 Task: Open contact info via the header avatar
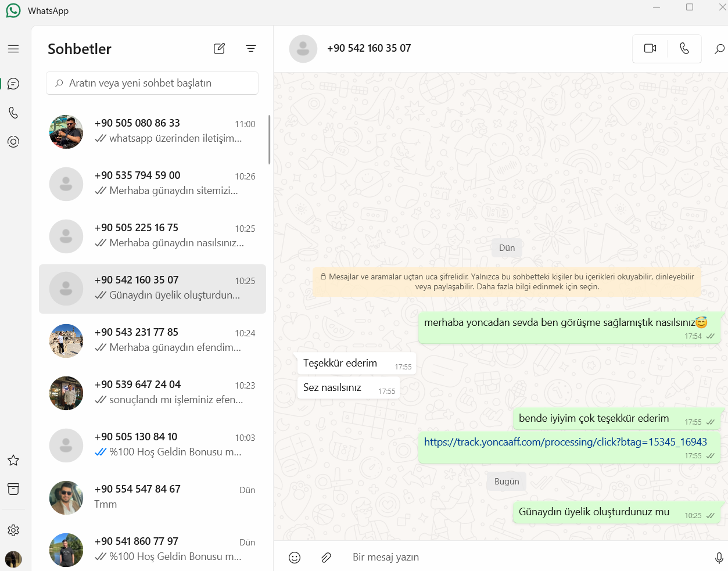click(x=303, y=49)
